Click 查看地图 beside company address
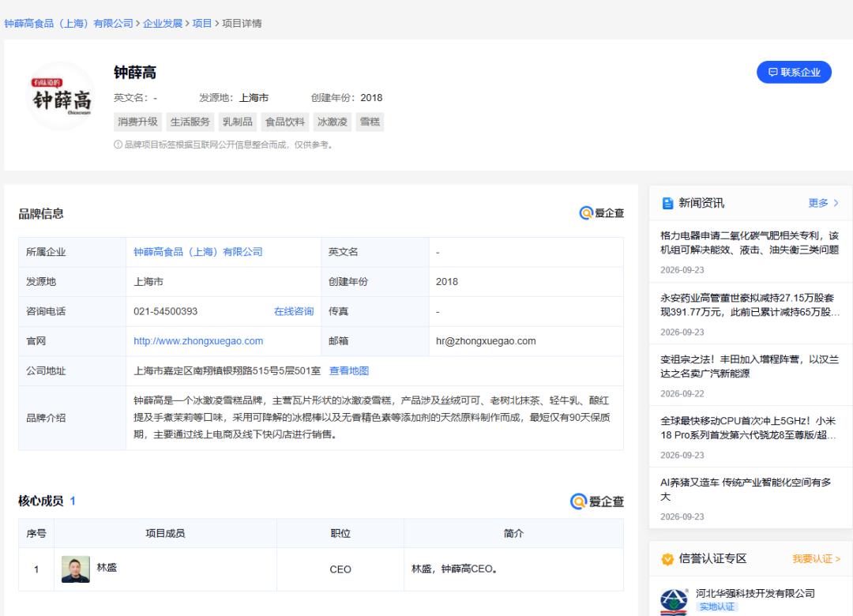This screenshot has width=853, height=616. click(349, 370)
